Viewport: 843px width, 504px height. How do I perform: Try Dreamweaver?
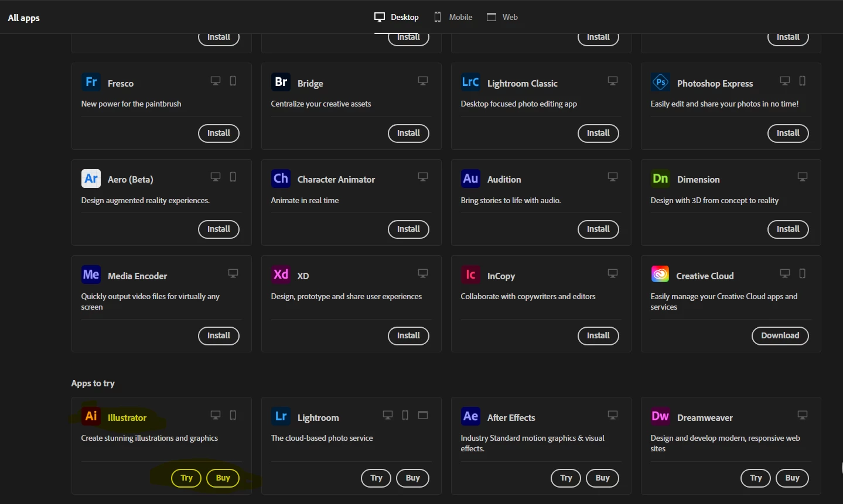(x=756, y=478)
